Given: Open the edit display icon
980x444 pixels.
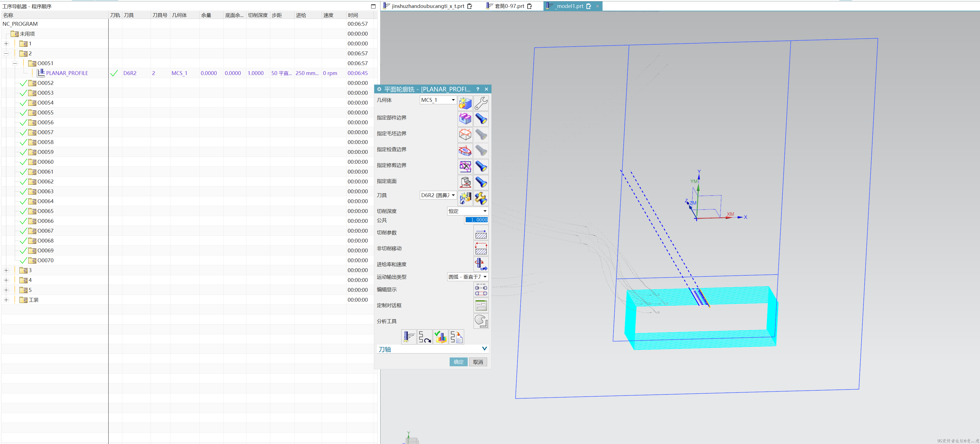Looking at the screenshot, I should pyautogui.click(x=481, y=290).
